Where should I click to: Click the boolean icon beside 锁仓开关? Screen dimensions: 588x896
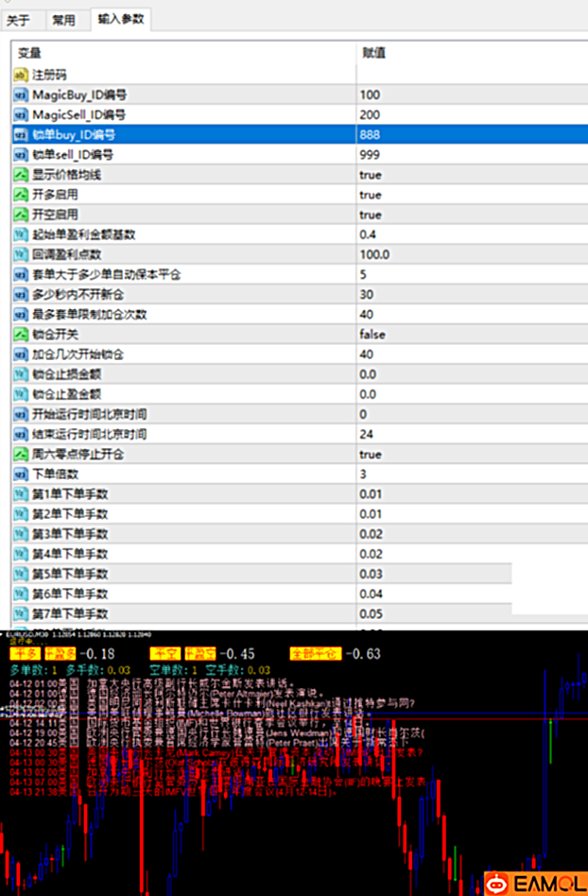[x=21, y=335]
